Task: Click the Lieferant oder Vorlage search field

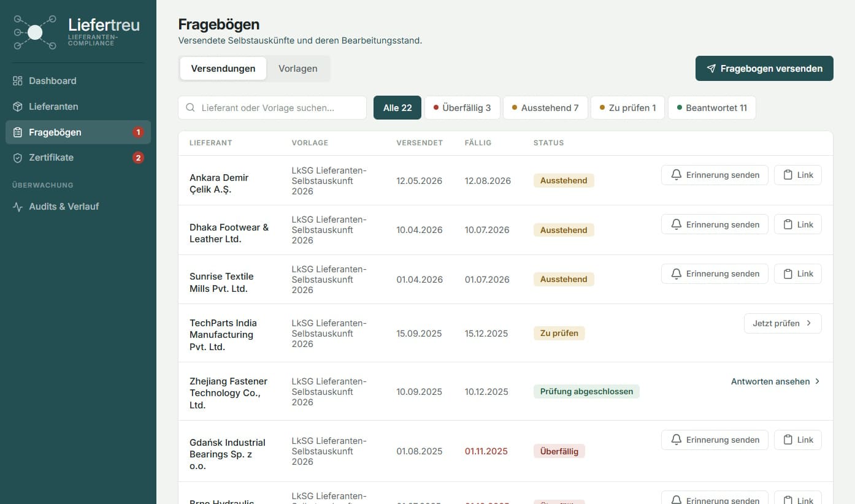Action: (272, 108)
